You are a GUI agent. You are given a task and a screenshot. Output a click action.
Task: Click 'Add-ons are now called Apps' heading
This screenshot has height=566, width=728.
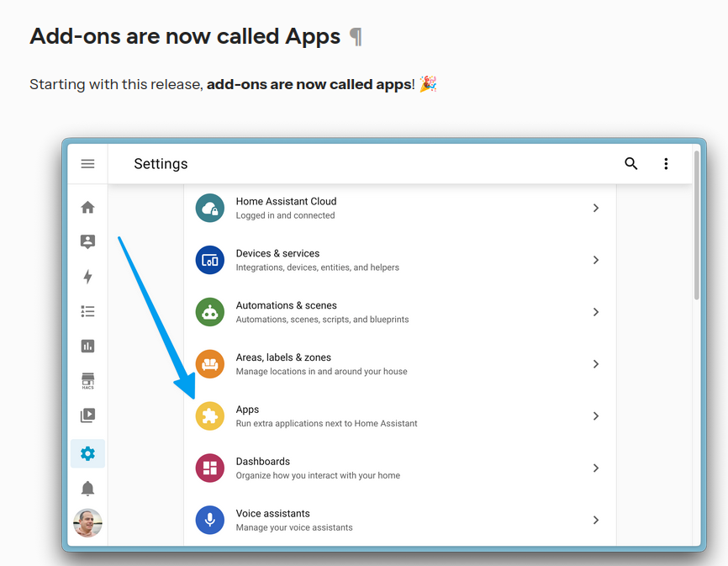click(x=185, y=36)
